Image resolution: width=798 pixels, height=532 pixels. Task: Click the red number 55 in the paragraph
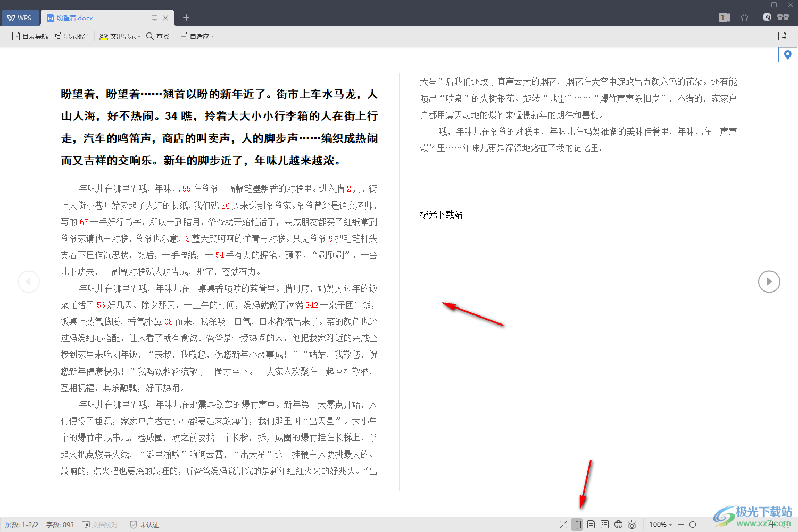tap(186, 188)
